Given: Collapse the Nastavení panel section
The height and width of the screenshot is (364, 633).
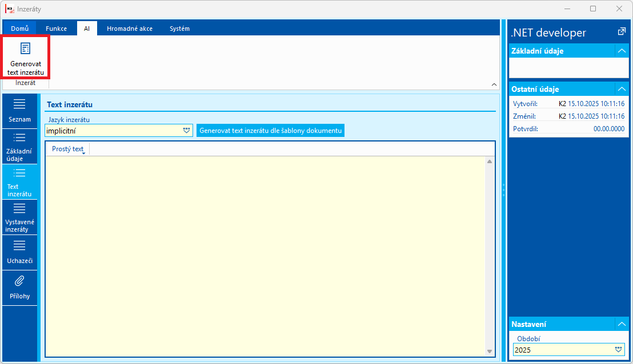Looking at the screenshot, I should point(622,324).
